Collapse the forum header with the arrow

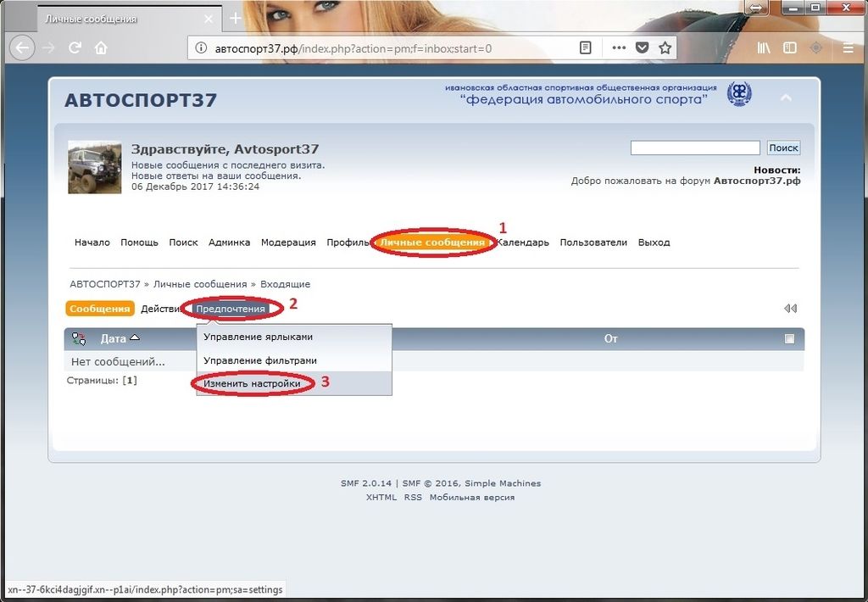point(786,98)
